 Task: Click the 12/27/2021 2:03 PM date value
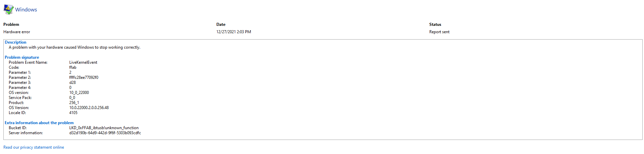(234, 32)
